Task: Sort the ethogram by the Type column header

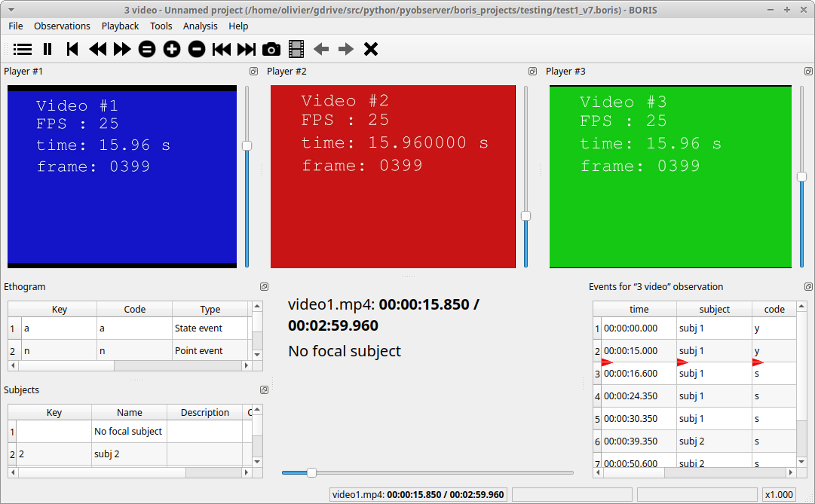Action: pyautogui.click(x=210, y=309)
